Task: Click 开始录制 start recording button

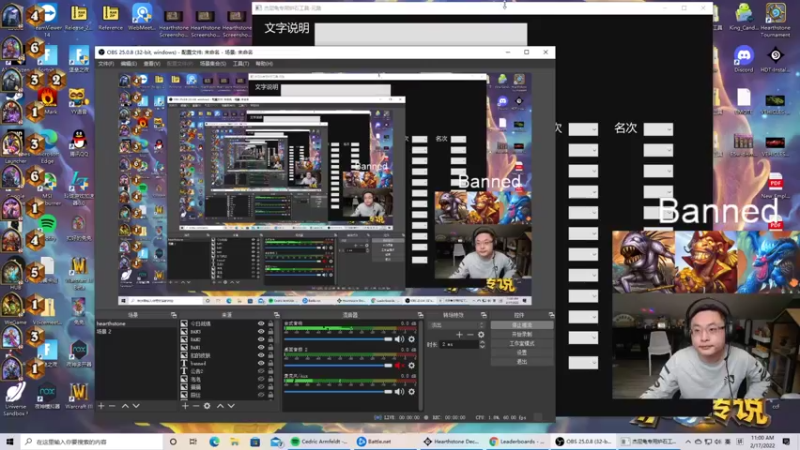Action: tap(521, 334)
